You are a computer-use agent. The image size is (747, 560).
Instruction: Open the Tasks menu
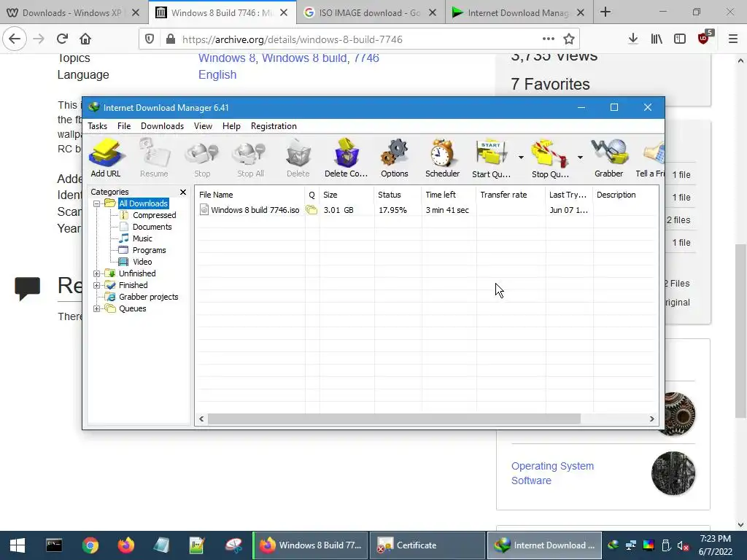(x=97, y=126)
